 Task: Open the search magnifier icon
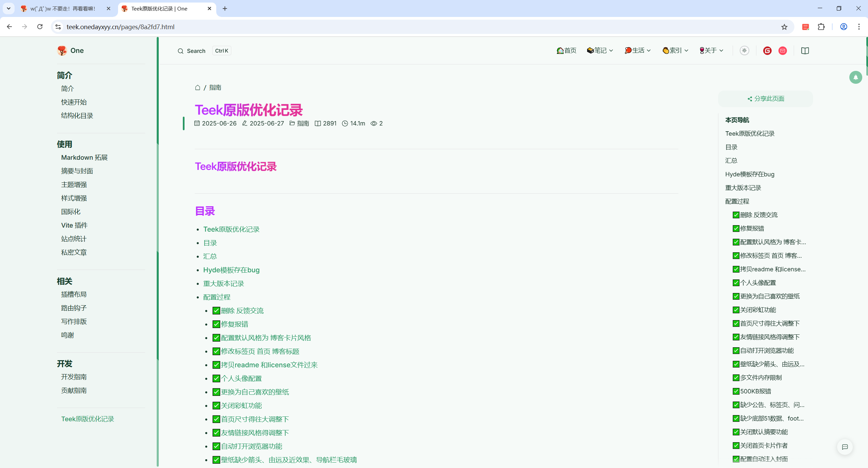(180, 51)
